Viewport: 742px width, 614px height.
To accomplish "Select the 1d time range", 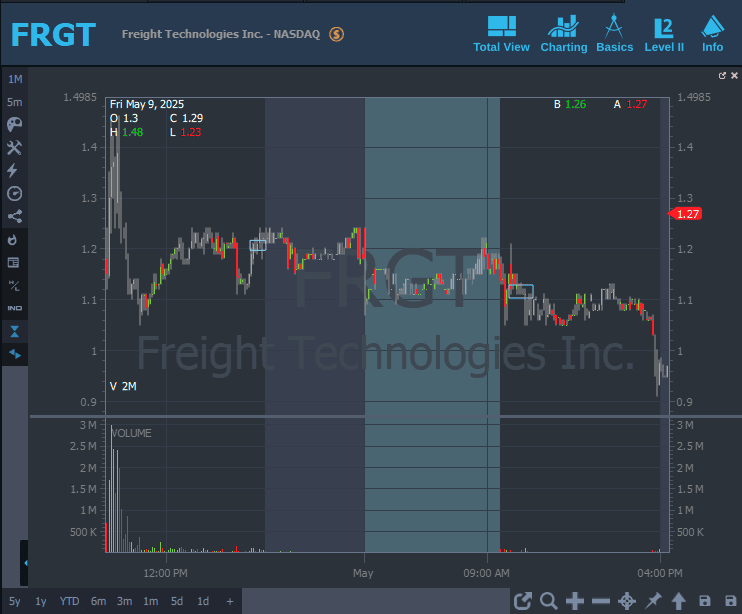I will pos(203,601).
